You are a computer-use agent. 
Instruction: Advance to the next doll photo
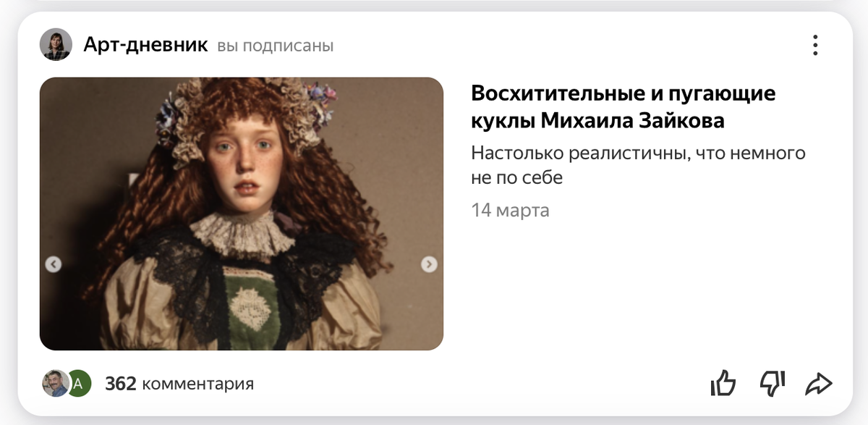tap(430, 264)
